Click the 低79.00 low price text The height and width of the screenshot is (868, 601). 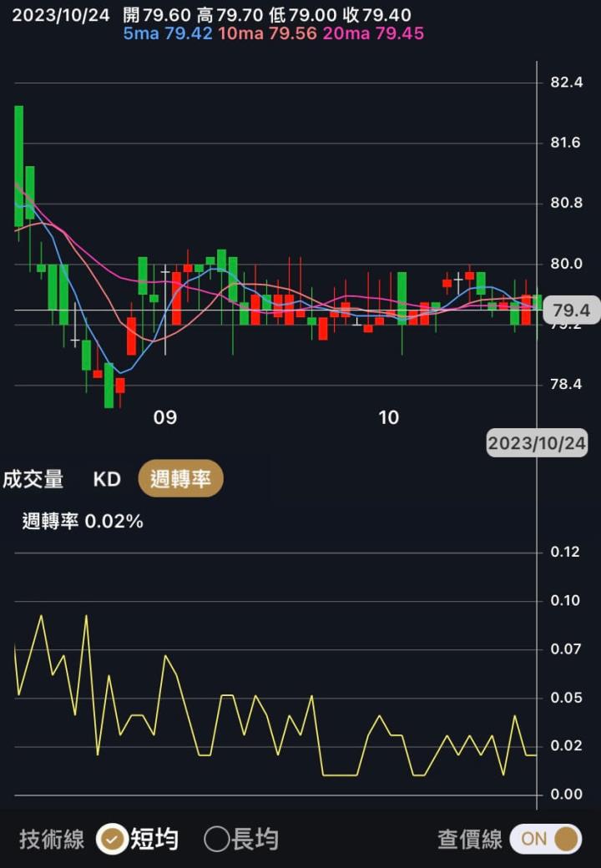click(303, 15)
